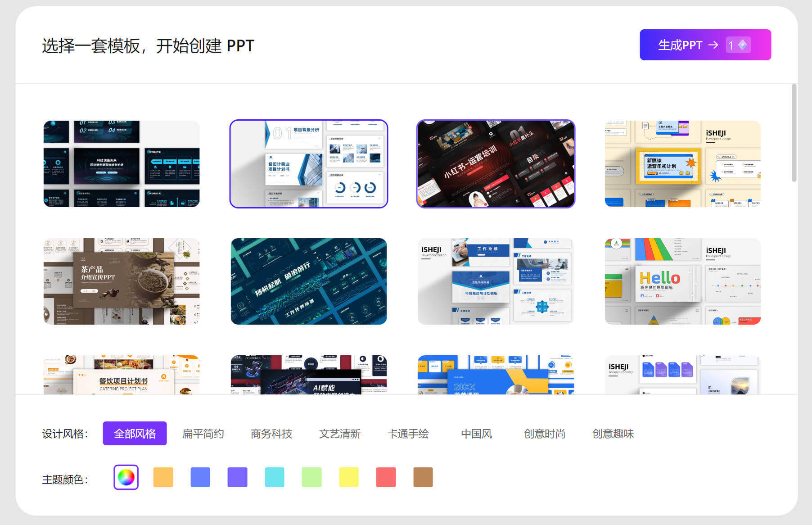Select the rainbow all-colors theme swatch
Image resolution: width=812 pixels, height=525 pixels.
click(x=126, y=477)
